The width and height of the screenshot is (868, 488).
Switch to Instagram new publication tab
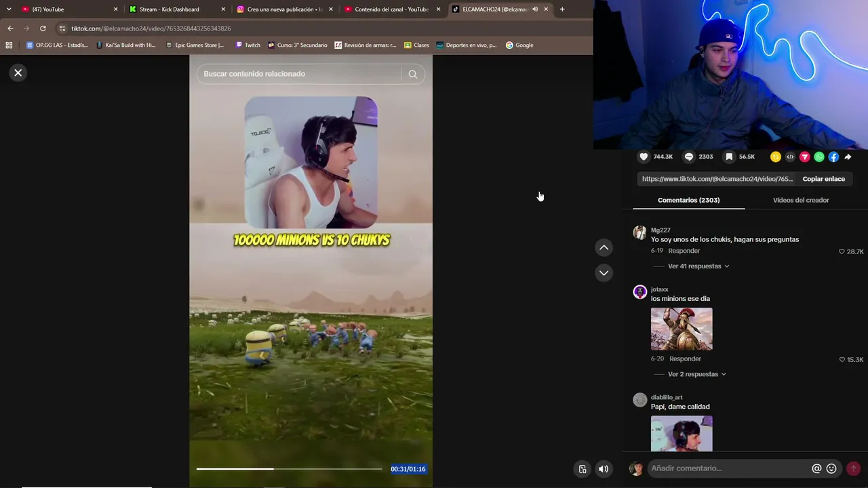click(x=284, y=9)
